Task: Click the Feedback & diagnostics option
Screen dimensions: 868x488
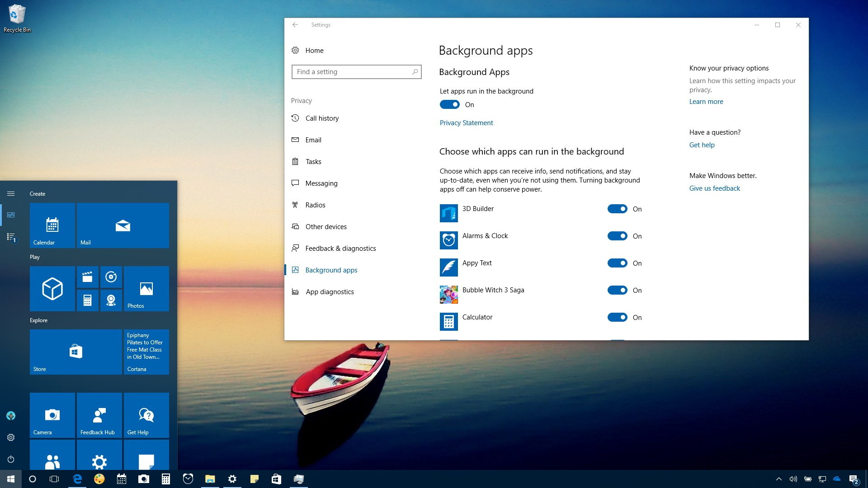Action: coord(340,249)
